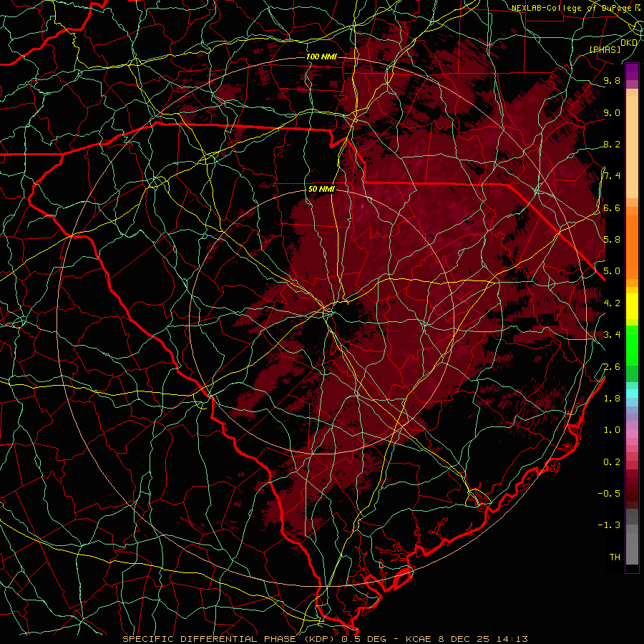The image size is (644, 644).
Task: Click the 3.4 value on color scale
Action: click(612, 335)
